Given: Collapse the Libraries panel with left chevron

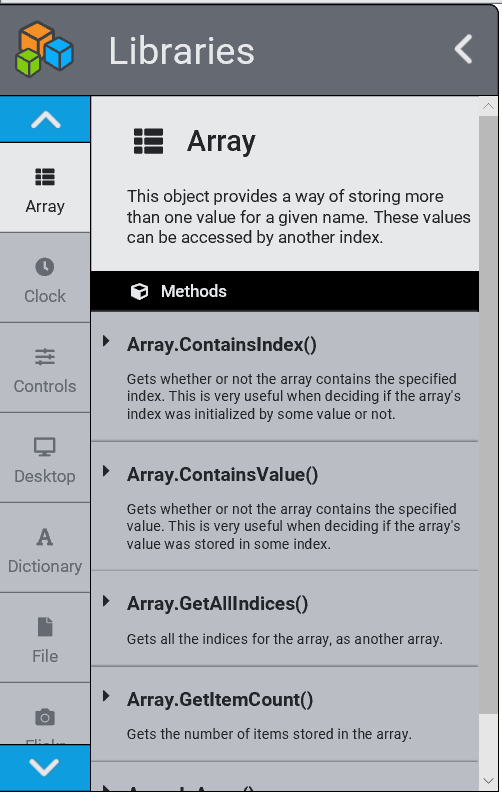Looking at the screenshot, I should pyautogui.click(x=463, y=49).
